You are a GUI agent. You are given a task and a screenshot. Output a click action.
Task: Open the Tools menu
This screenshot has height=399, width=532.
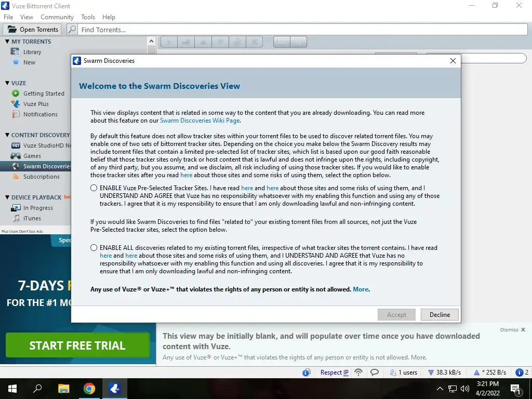[x=88, y=17]
